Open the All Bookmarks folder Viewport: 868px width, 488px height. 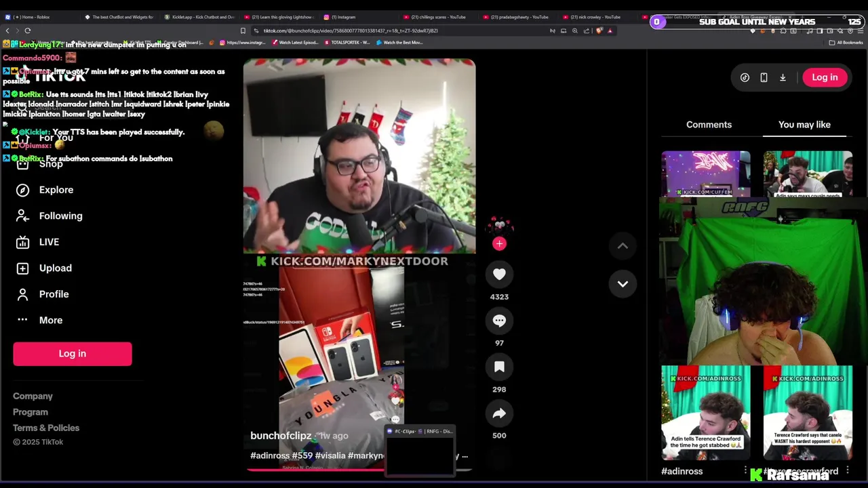[x=846, y=43]
